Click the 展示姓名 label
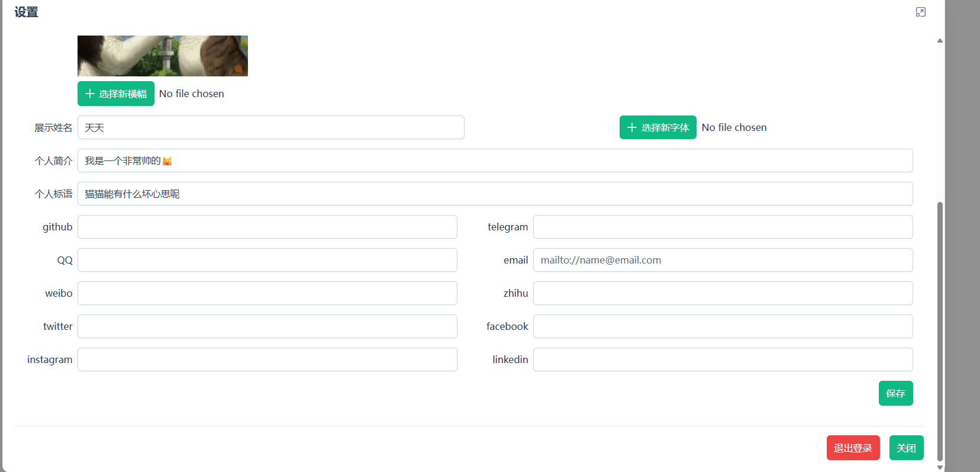Screen dimensions: 980x472 53,128
